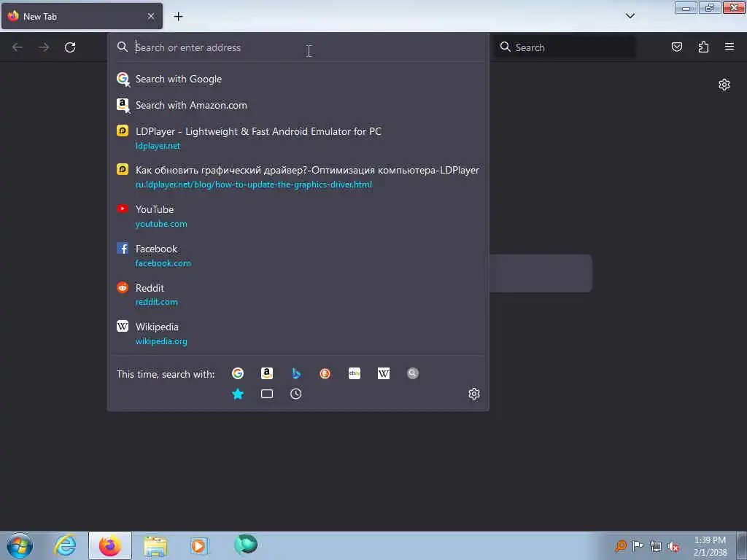The width and height of the screenshot is (747, 560).
Task: Select the New Tab tab
Action: click(82, 16)
